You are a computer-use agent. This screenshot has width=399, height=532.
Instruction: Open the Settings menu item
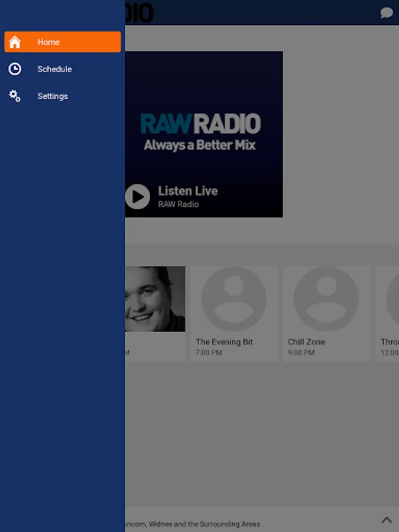[x=63, y=96]
